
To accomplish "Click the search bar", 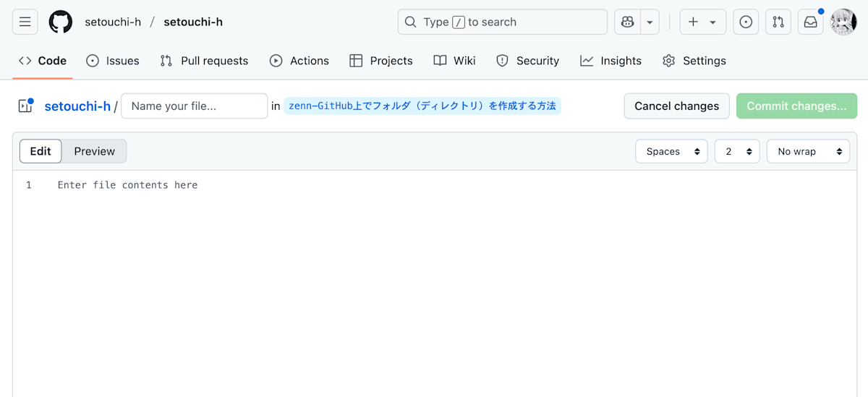I will click(x=502, y=22).
